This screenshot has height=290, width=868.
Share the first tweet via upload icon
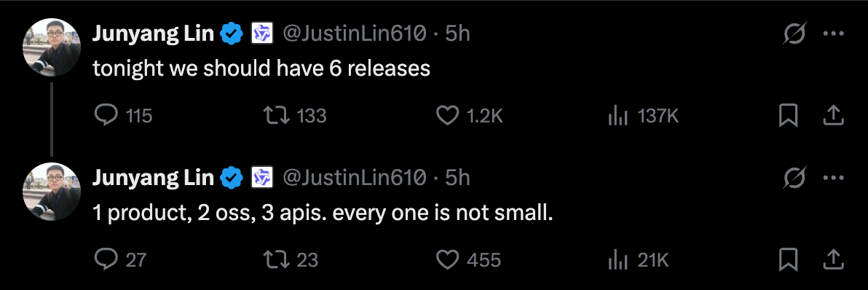pos(833,115)
